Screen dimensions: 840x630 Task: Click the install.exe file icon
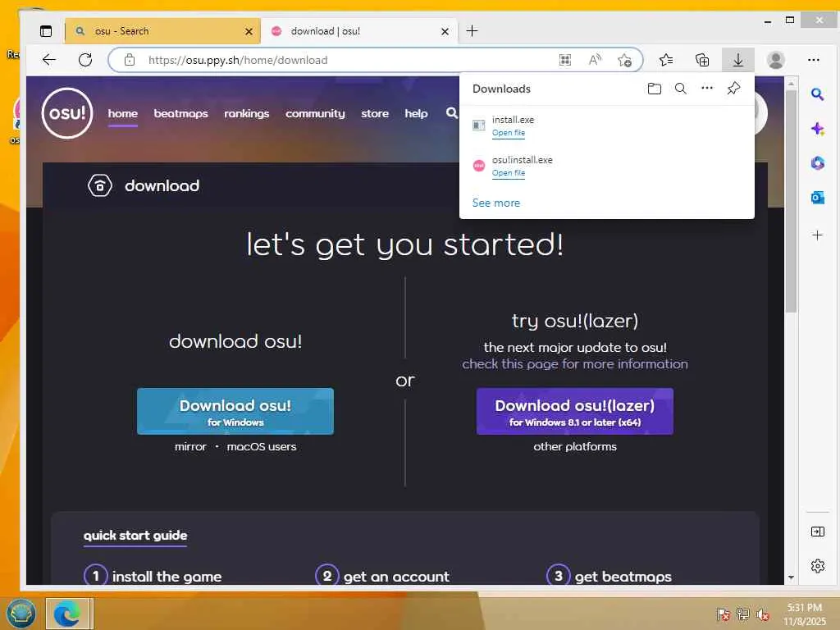click(478, 126)
